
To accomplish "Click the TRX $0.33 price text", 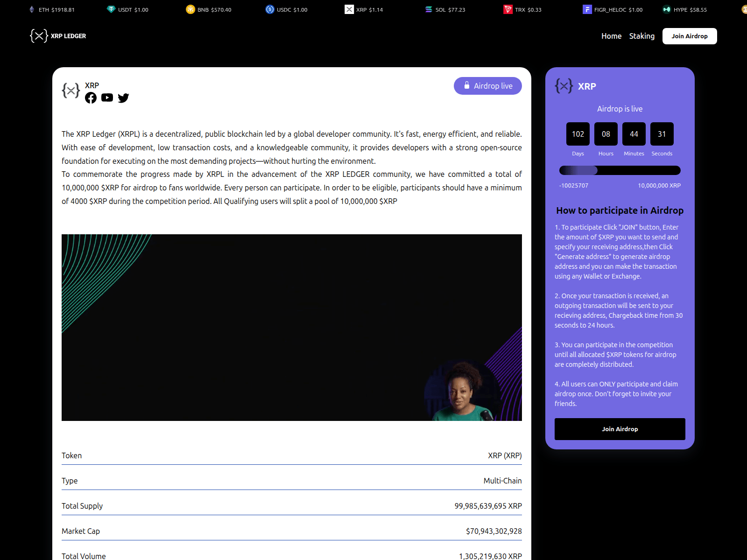I will [x=528, y=9].
